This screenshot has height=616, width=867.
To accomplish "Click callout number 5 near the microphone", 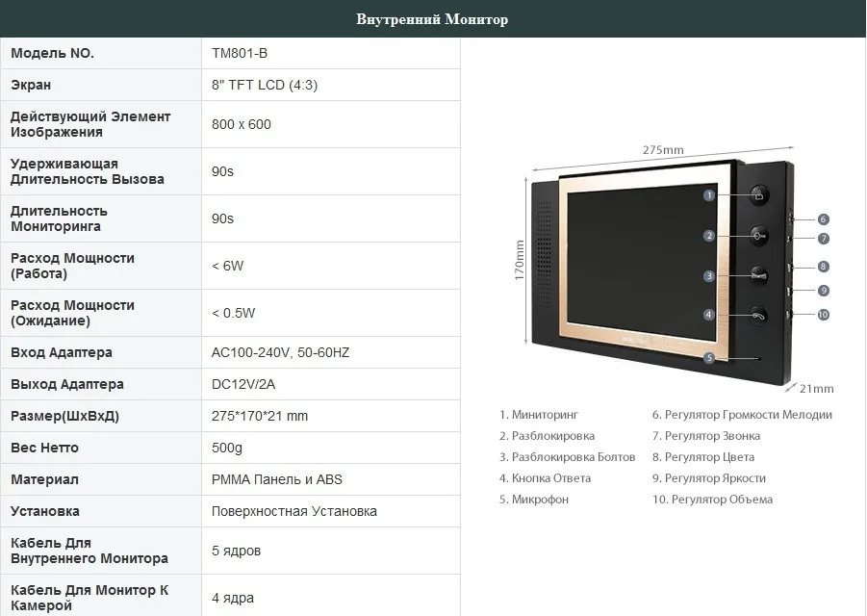I will [709, 358].
